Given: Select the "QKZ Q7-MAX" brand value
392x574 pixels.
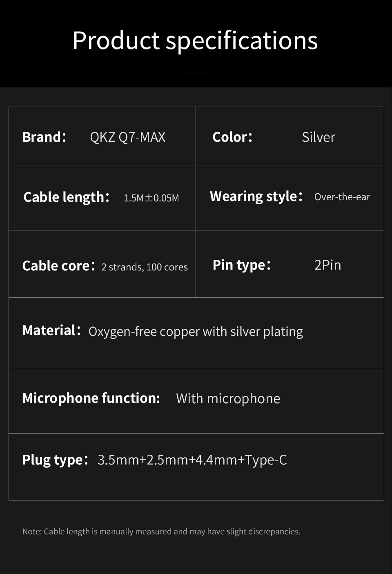Looking at the screenshot, I should [x=127, y=137].
